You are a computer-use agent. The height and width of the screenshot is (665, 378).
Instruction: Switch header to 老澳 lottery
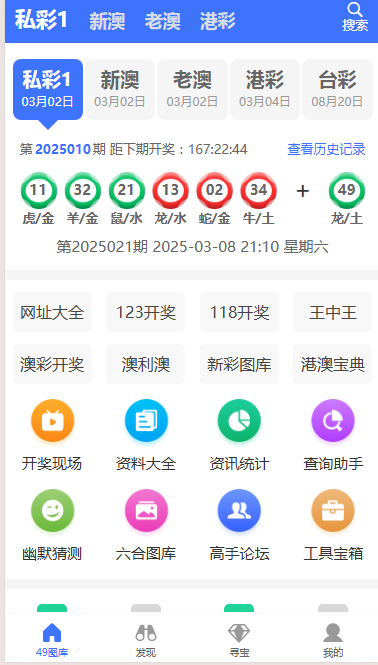pos(162,21)
